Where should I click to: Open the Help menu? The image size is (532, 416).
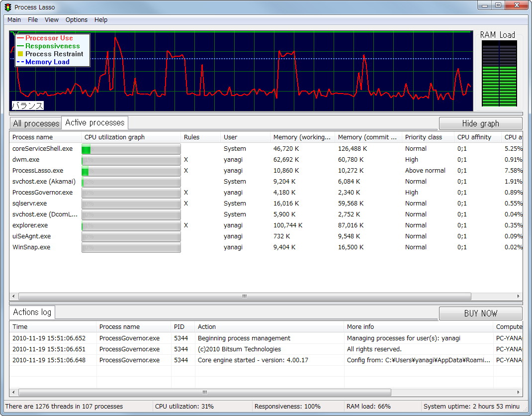tap(101, 20)
